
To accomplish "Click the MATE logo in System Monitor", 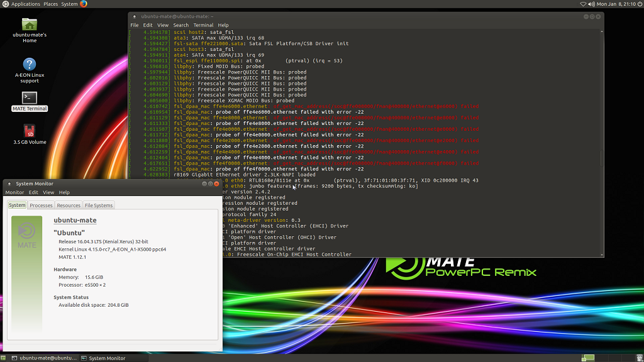I will tap(26, 235).
